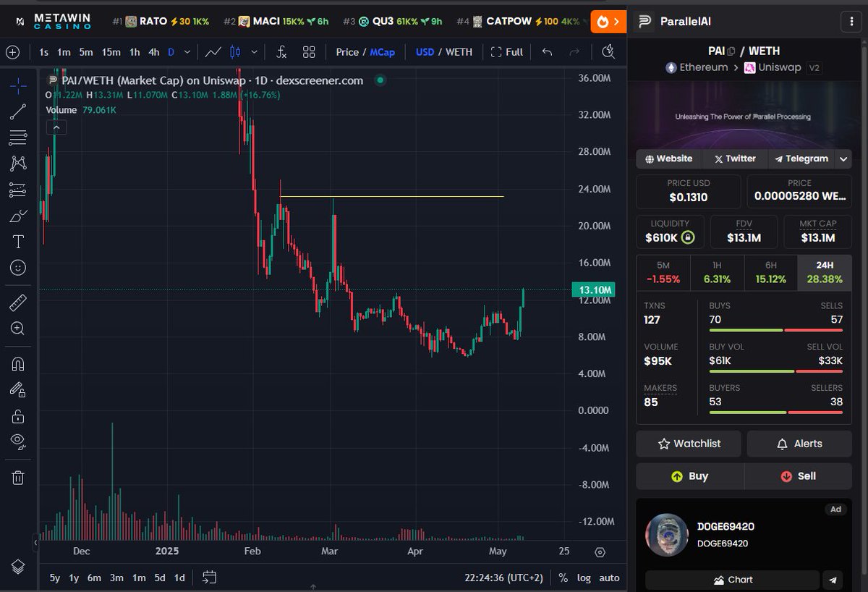
Task: Click the green Buy button
Action: [690, 476]
